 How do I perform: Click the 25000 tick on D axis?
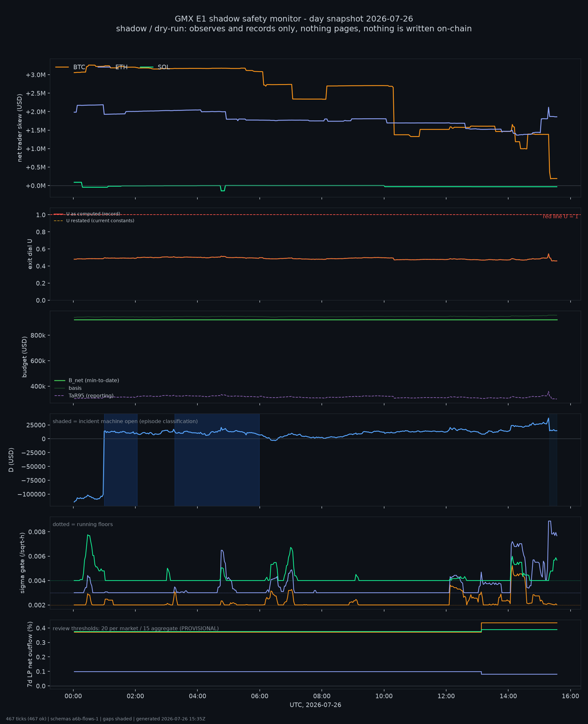point(36,425)
